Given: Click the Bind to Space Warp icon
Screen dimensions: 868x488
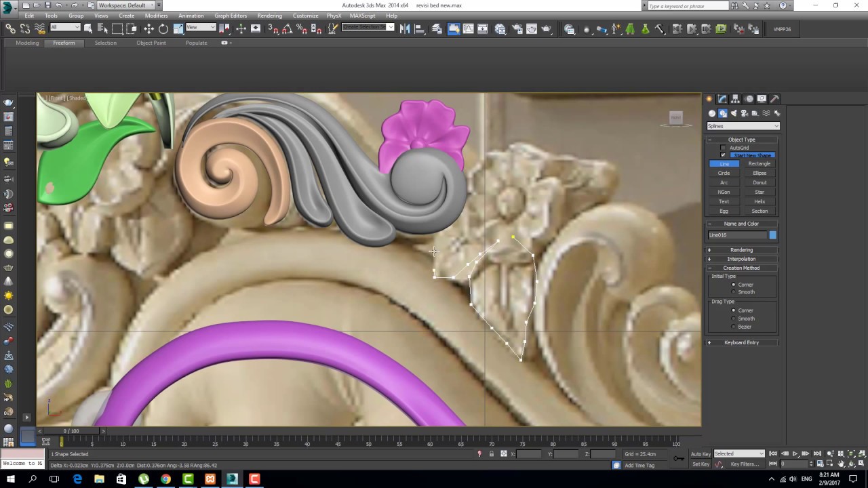Looking at the screenshot, I should click(x=40, y=28).
